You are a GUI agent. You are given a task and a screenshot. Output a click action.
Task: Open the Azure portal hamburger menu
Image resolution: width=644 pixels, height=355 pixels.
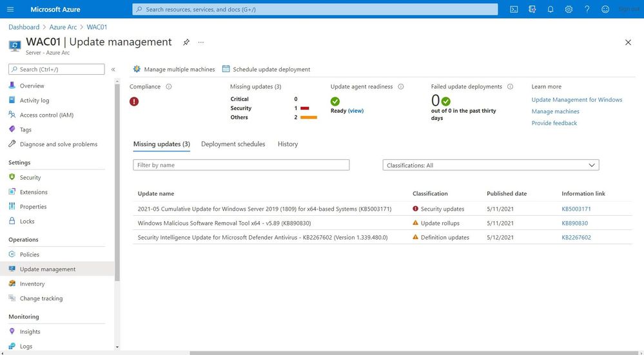(11, 9)
